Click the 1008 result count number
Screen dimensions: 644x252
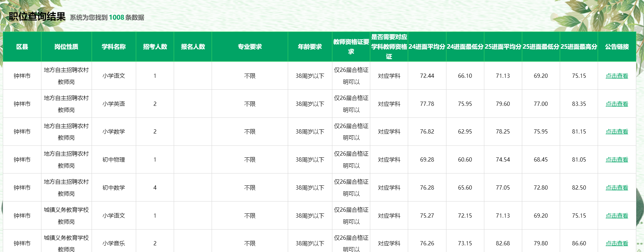(x=117, y=18)
